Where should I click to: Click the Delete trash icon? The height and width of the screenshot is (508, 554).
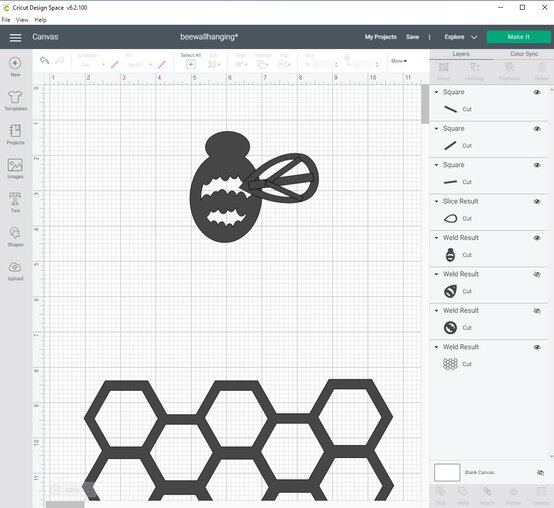coord(541,67)
